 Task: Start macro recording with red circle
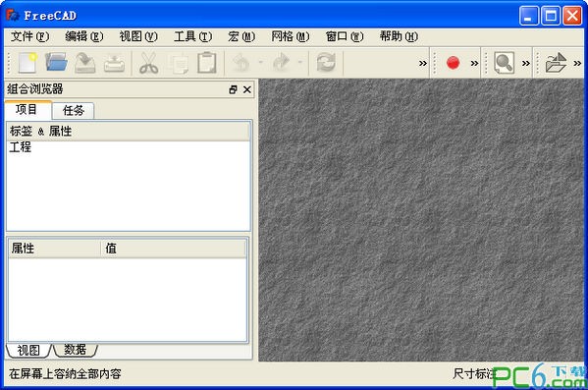(453, 63)
